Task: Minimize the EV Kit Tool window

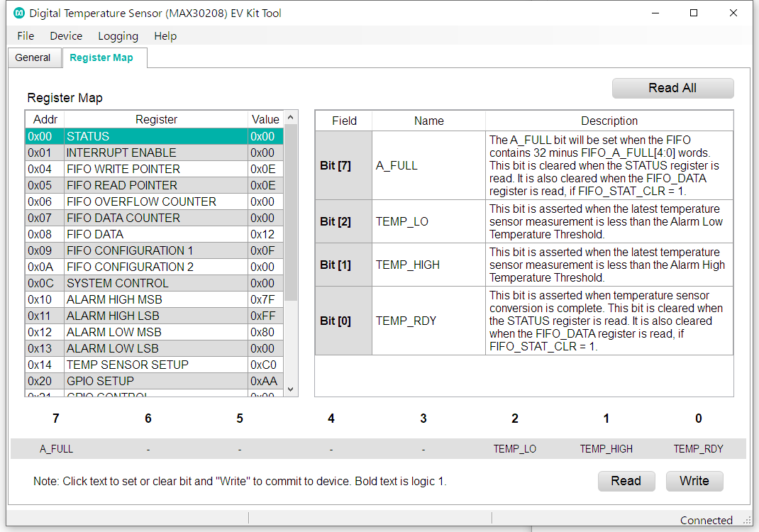Action: (655, 13)
